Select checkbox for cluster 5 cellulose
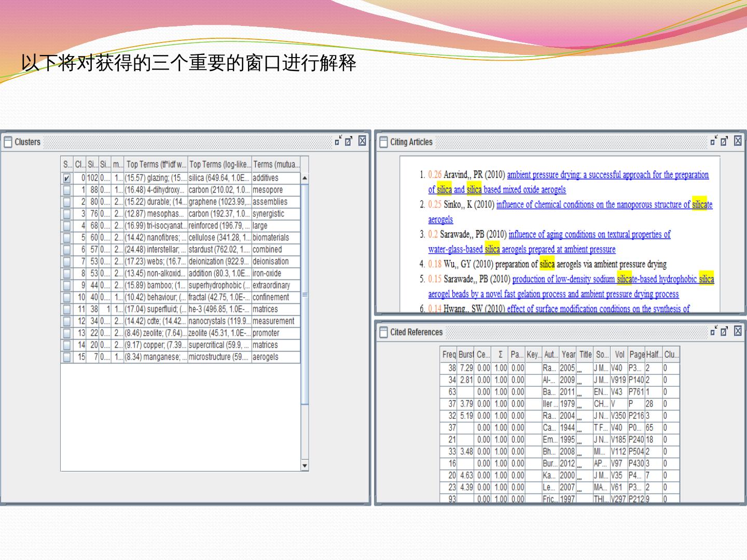 (66, 238)
